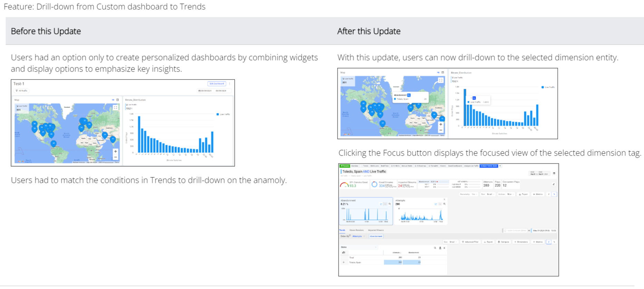Toggle percent display in lower Trends toolbar
The width and height of the screenshot is (644, 289).
[554, 242]
